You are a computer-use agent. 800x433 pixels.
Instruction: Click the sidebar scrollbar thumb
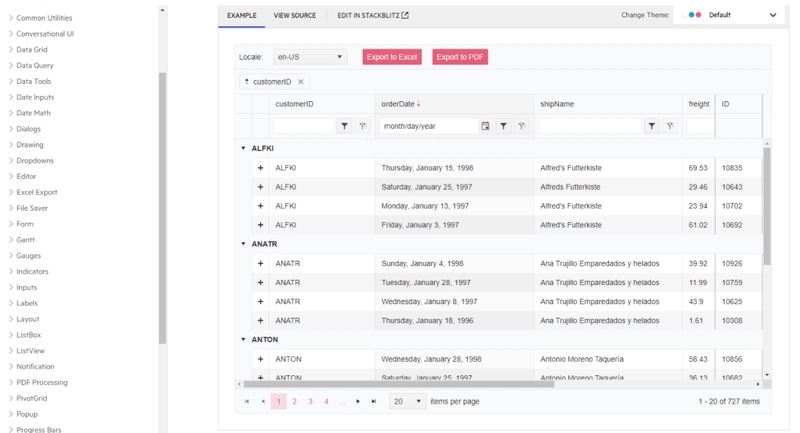(x=162, y=208)
